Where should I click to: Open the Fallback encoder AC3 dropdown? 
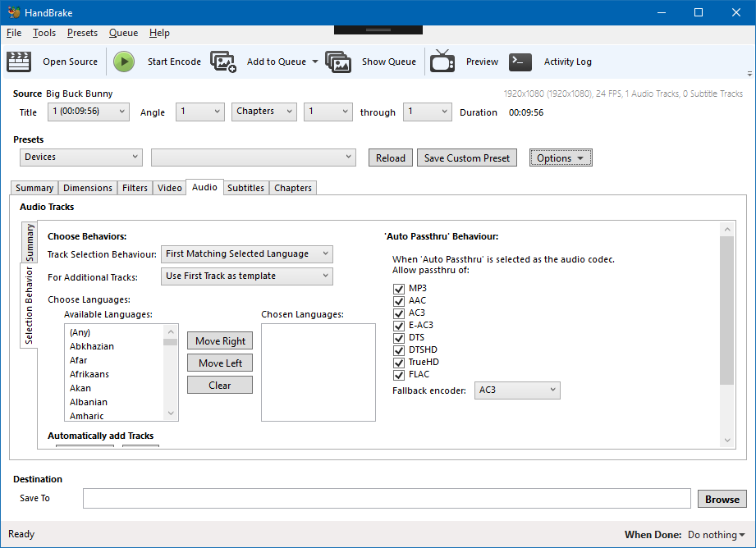point(517,390)
